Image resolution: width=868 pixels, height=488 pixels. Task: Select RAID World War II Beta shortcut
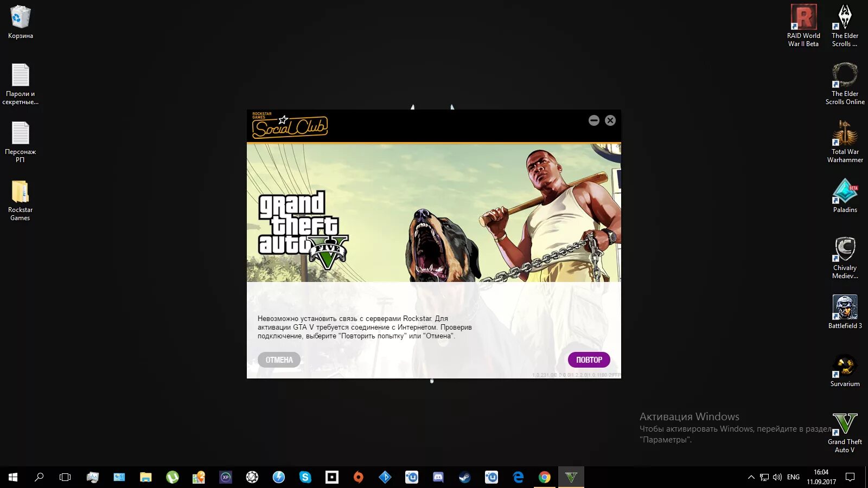coord(803,25)
